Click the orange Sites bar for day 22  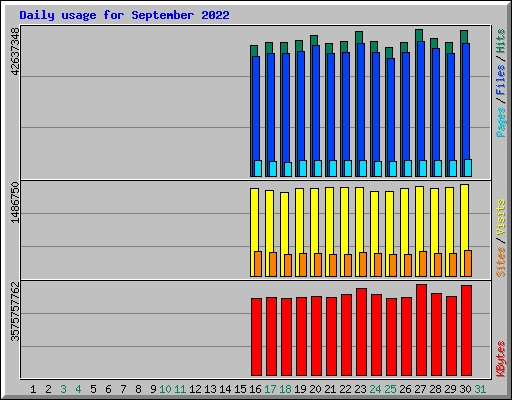coord(348,265)
